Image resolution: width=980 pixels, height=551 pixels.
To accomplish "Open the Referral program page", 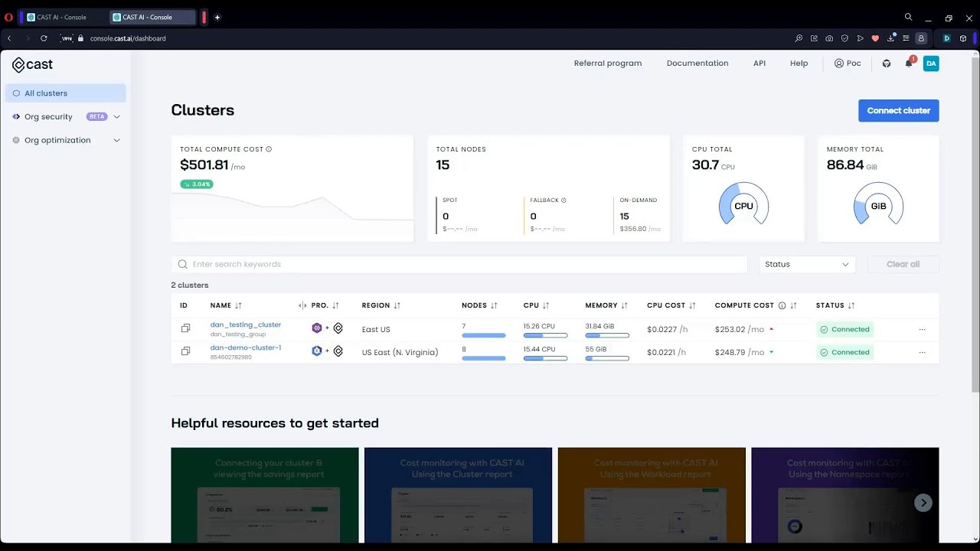I will pos(608,64).
